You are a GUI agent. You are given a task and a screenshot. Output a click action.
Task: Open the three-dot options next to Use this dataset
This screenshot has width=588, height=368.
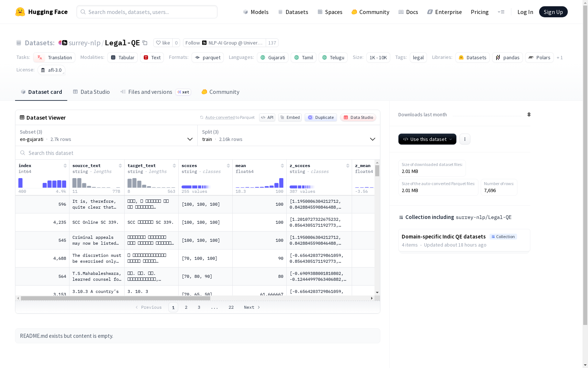point(465,139)
